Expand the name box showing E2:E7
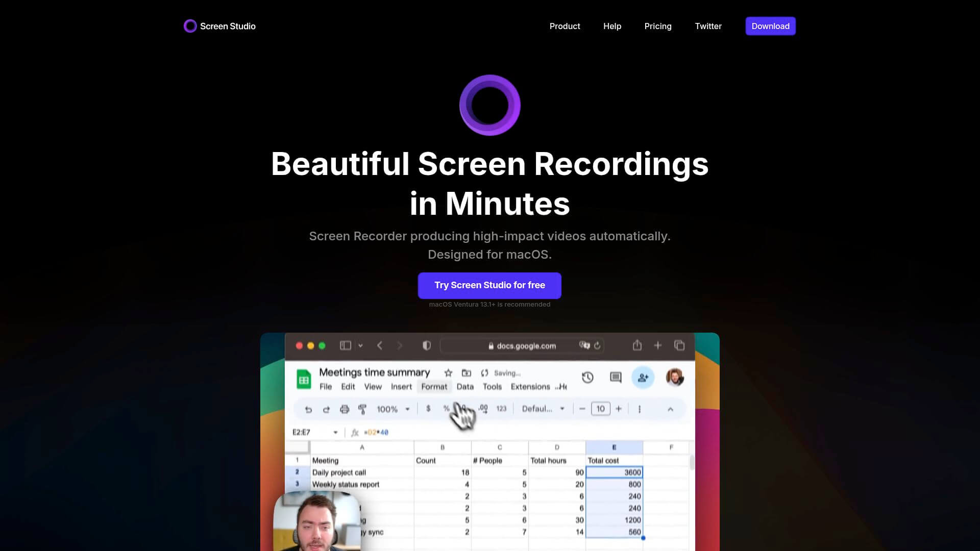 pyautogui.click(x=335, y=432)
